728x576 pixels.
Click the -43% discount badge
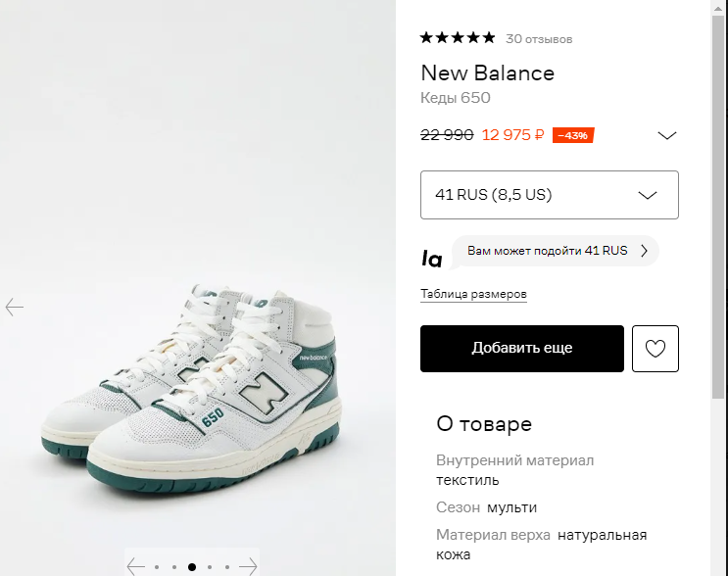tap(573, 135)
